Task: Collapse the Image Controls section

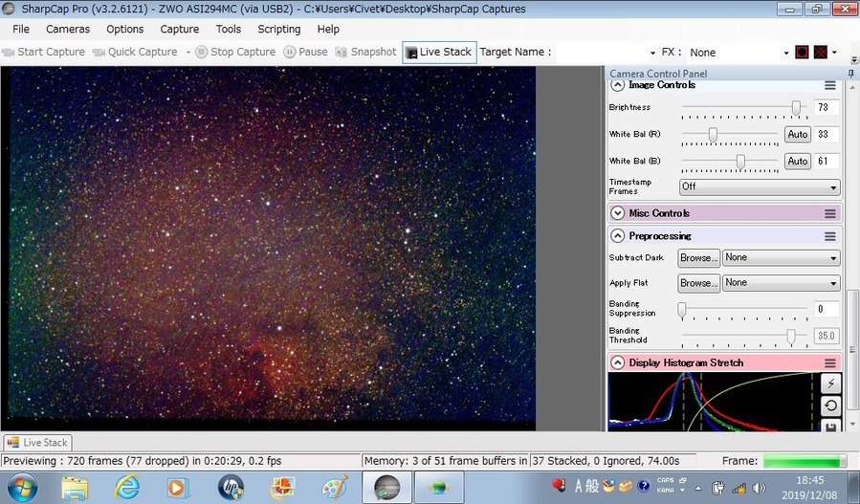Action: click(618, 85)
